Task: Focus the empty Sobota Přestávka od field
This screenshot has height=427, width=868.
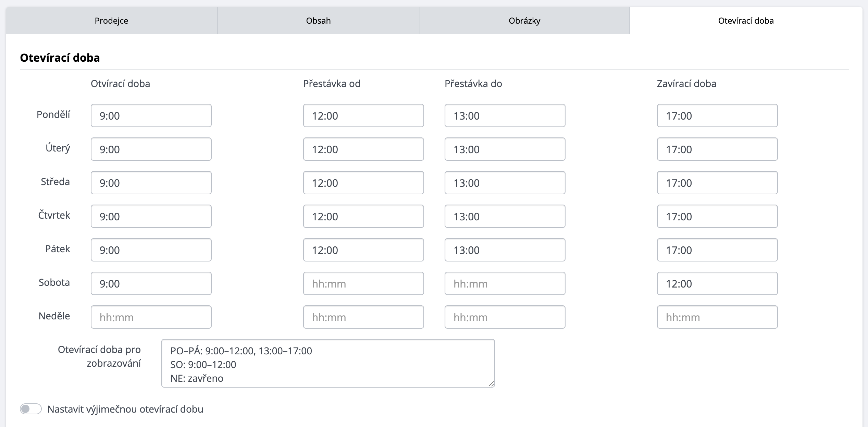Action: pos(363,283)
